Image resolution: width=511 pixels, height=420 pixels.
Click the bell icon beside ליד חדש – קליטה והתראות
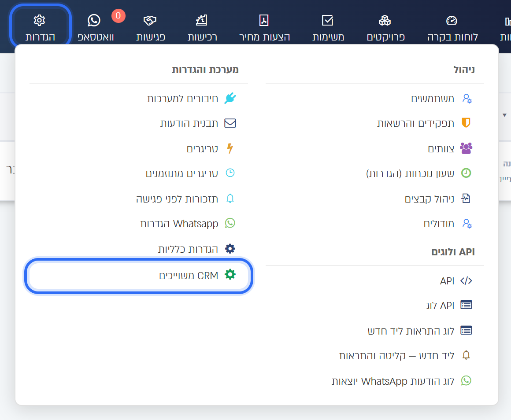tap(466, 355)
